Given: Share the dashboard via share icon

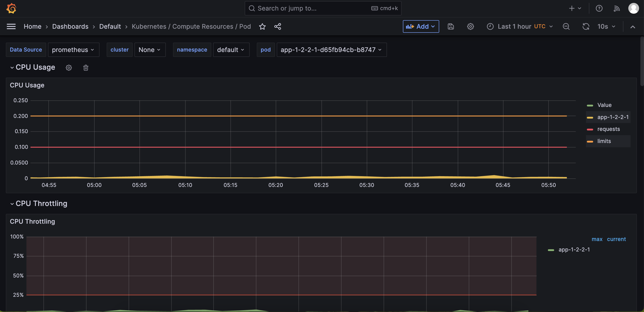Looking at the screenshot, I should coord(277,26).
